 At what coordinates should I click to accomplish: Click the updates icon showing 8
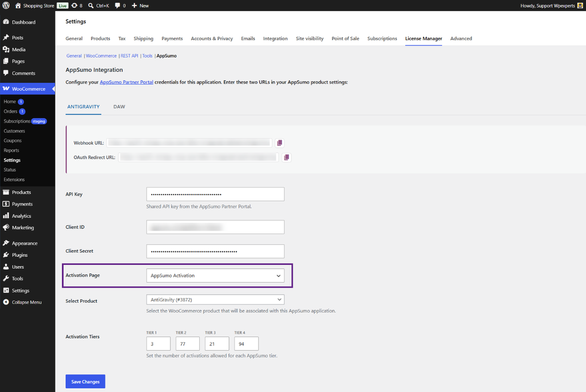pos(74,6)
